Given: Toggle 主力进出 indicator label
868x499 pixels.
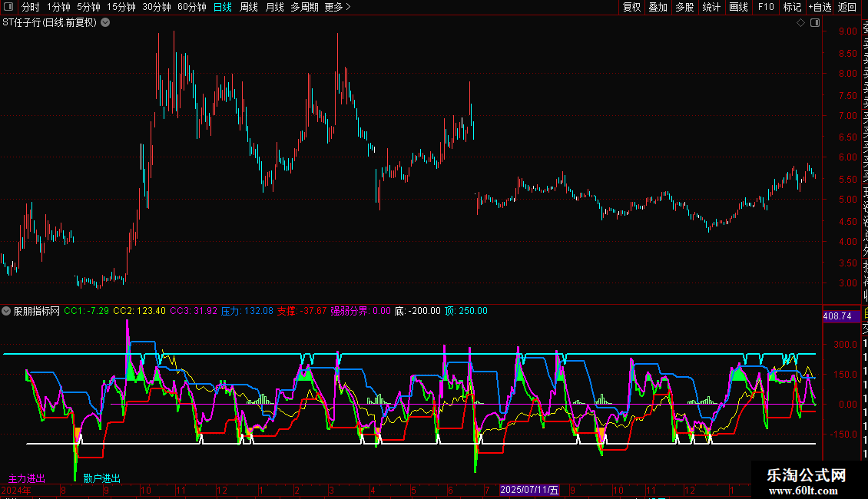Looking at the screenshot, I should [x=27, y=478].
